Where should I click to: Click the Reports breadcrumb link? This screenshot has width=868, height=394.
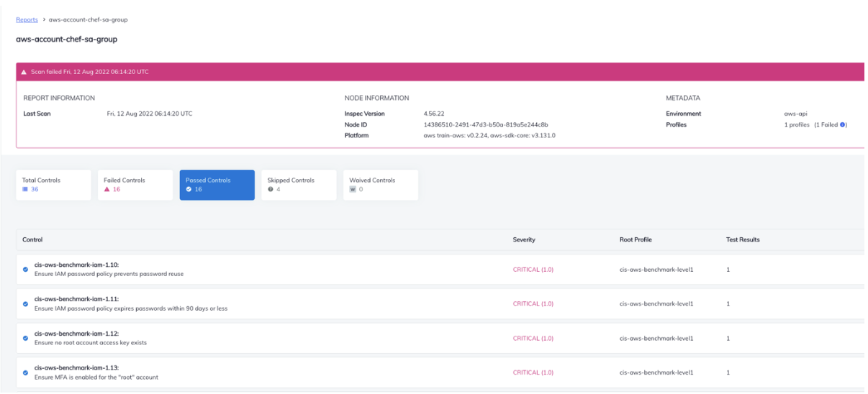(x=27, y=20)
